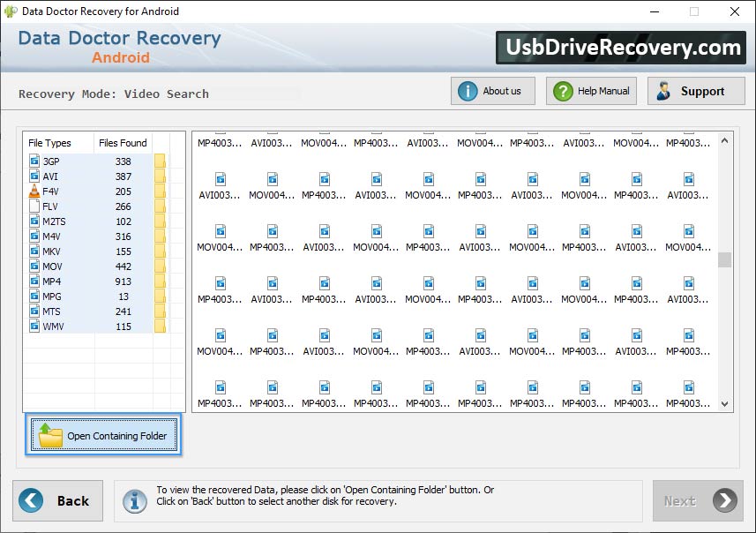Click the folder icon in the F4V row
756x533 pixels.
click(160, 191)
